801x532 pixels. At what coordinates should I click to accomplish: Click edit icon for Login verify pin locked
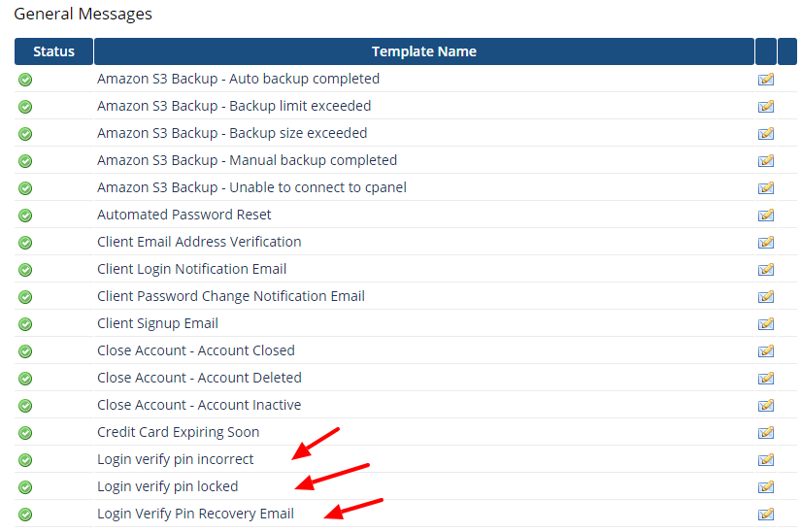point(765,486)
